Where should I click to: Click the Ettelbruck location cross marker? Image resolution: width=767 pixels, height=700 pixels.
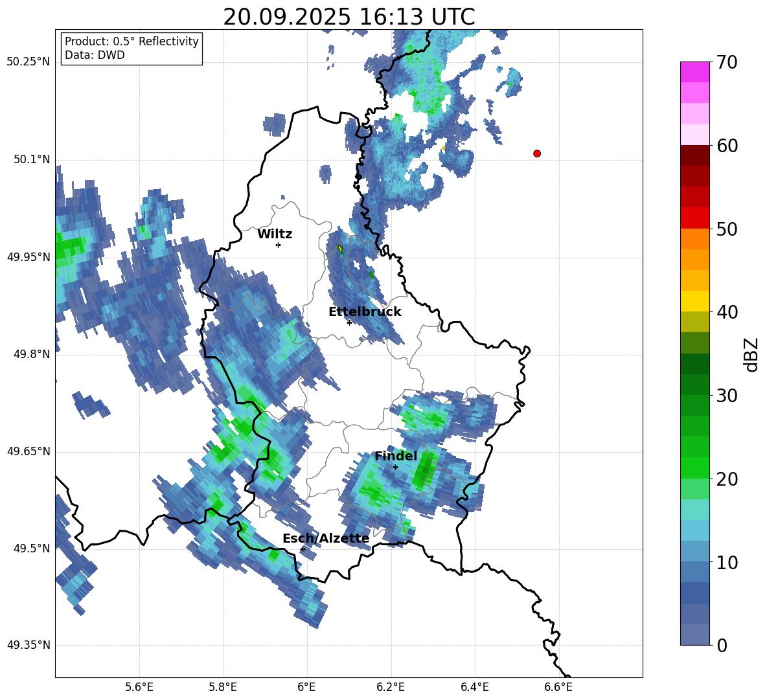point(349,322)
